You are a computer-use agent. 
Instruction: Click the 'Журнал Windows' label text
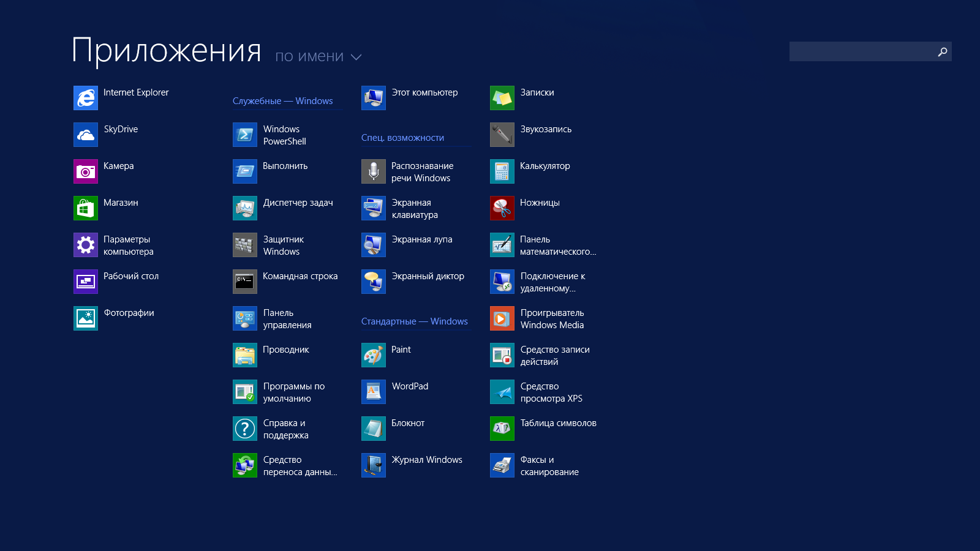click(x=427, y=460)
